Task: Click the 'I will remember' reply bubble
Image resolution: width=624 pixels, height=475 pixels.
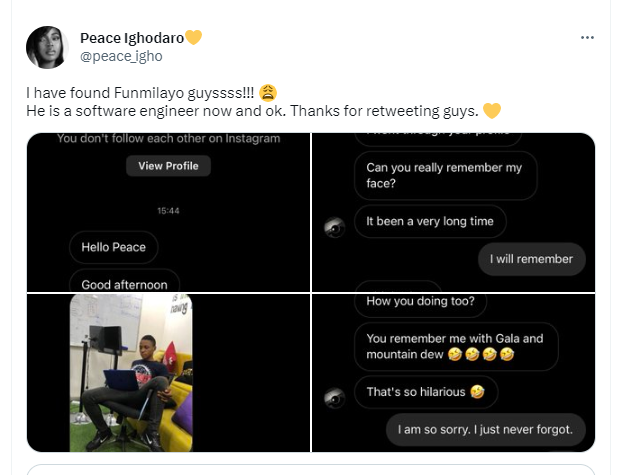Action: point(531,259)
